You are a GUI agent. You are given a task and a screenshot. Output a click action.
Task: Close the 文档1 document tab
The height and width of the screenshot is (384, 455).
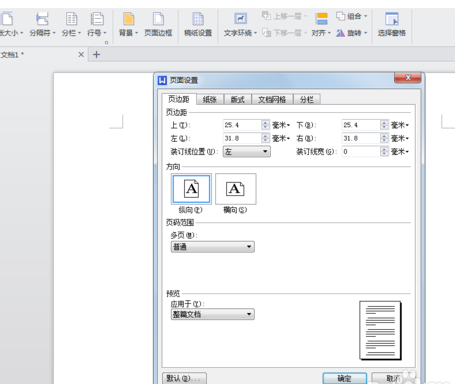pos(81,54)
